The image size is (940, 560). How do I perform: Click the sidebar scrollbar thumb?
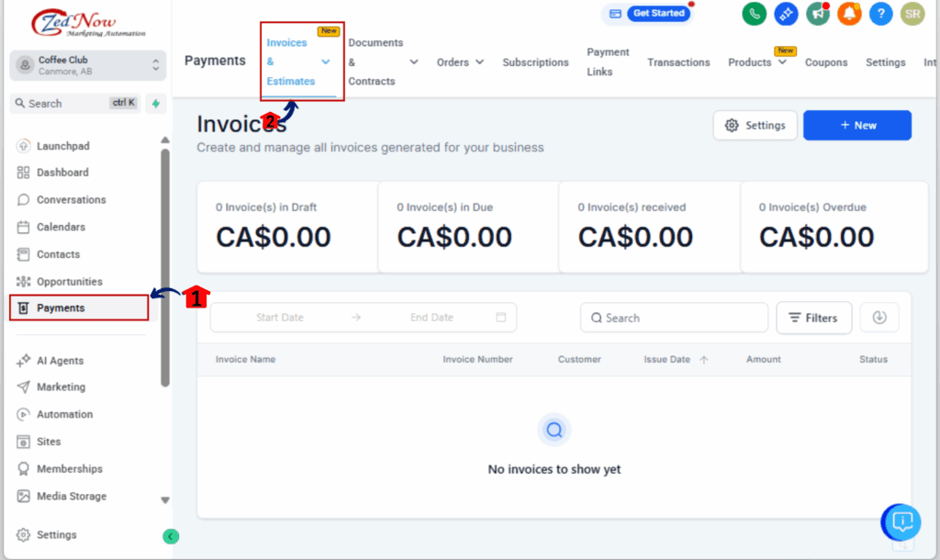point(165,268)
